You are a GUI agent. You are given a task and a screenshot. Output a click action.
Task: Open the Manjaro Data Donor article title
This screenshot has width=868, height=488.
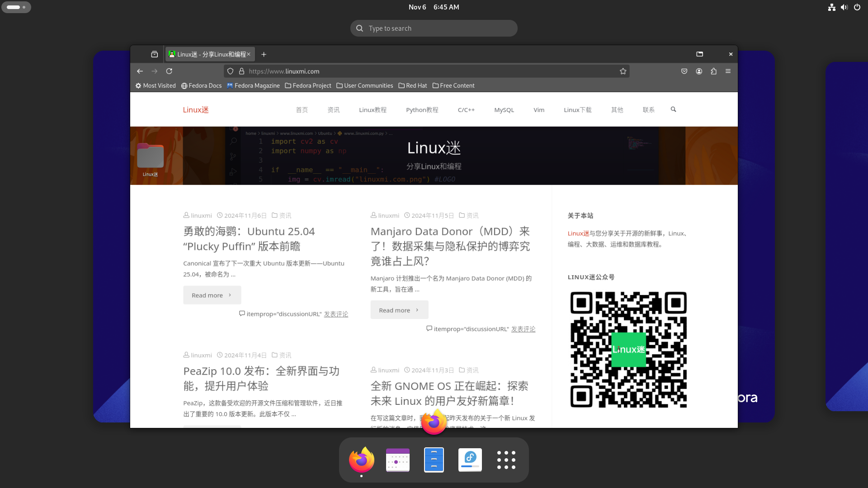(450, 246)
